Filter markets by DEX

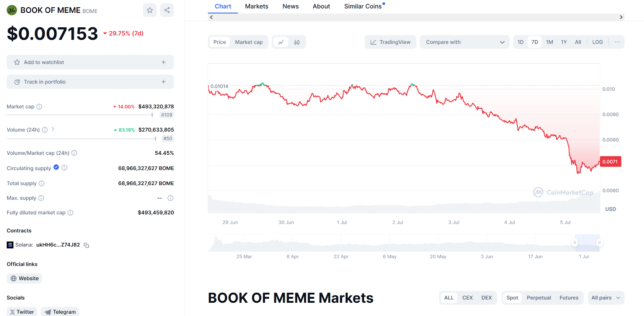487,298
